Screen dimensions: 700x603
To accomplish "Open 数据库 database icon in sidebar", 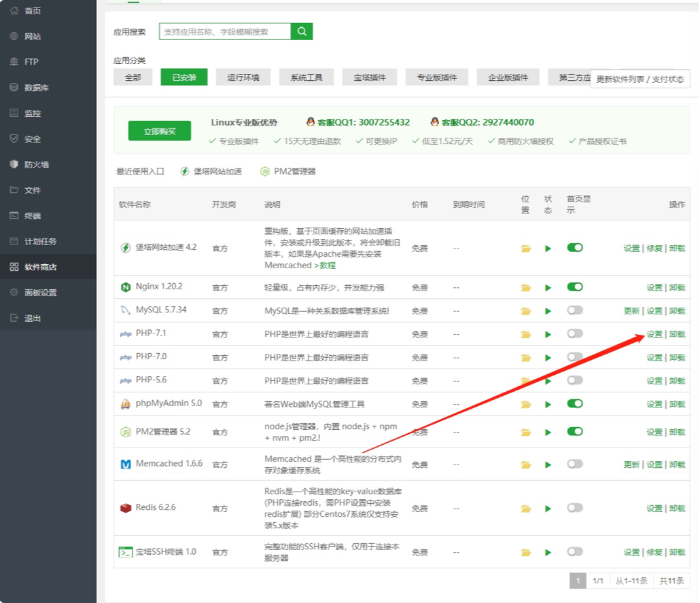I will 14,87.
